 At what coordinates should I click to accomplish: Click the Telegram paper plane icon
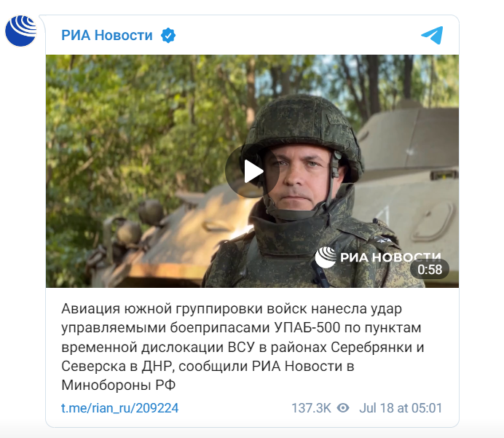[x=432, y=35]
